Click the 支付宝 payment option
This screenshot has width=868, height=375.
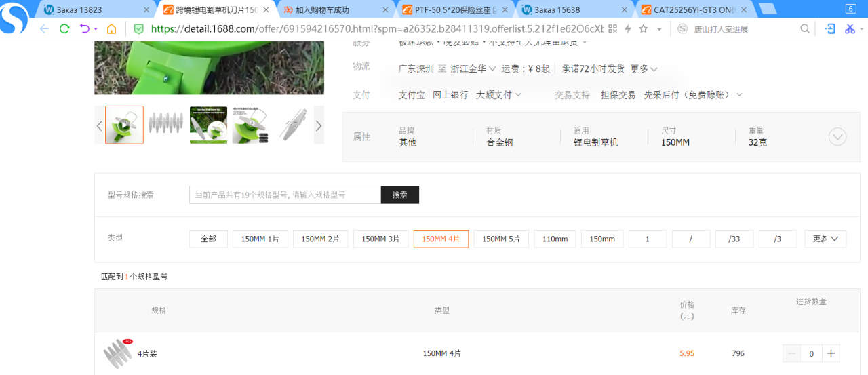pos(412,95)
